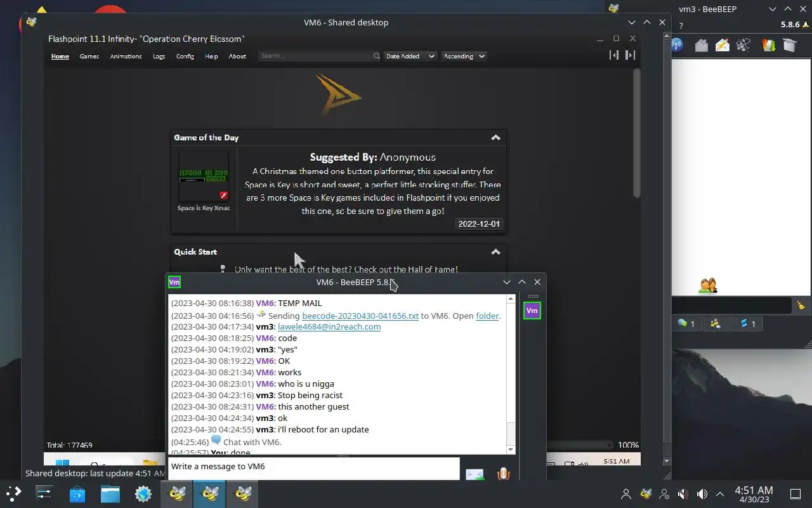
Task: Open the groups tab in vm3 BeeBEEP
Action: pos(716,324)
